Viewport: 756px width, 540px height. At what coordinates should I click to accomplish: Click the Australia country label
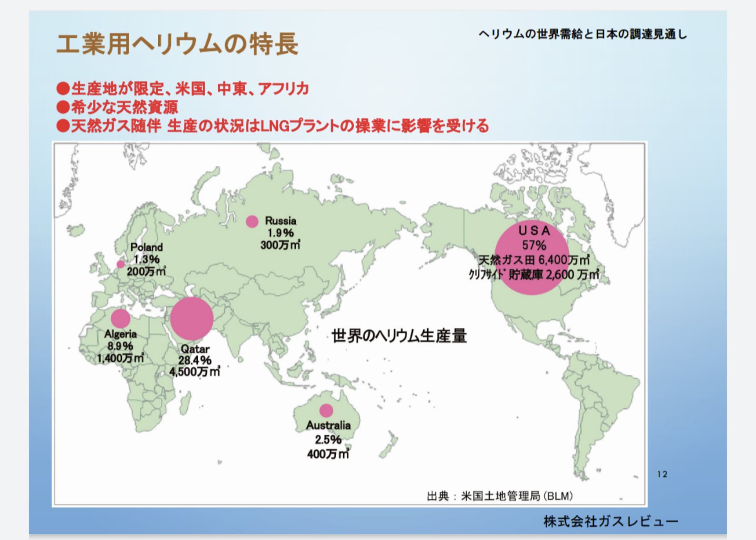(x=328, y=426)
